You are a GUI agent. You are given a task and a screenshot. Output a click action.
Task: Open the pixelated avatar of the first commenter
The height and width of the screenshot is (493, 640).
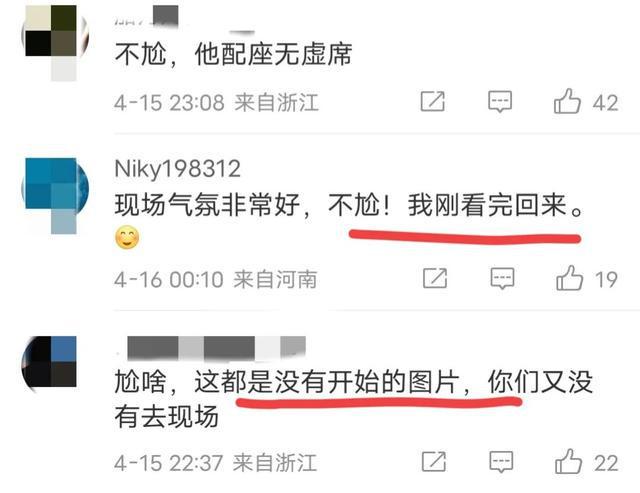55,42
